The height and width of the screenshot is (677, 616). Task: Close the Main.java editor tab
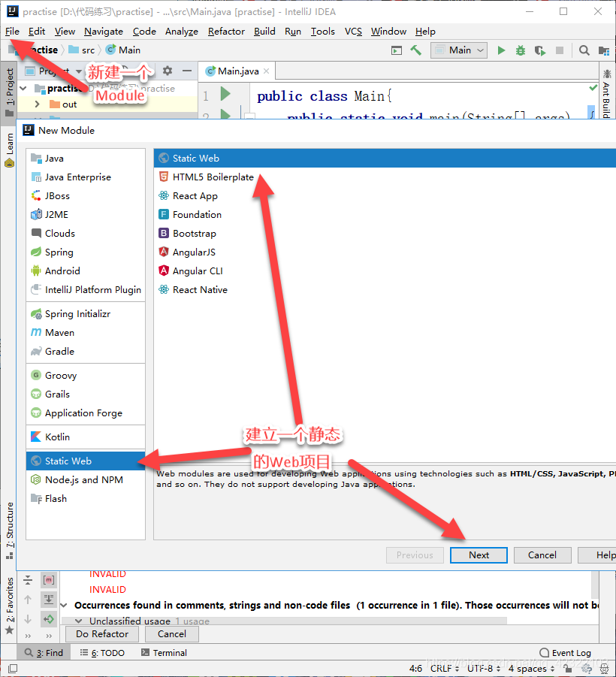click(x=267, y=71)
